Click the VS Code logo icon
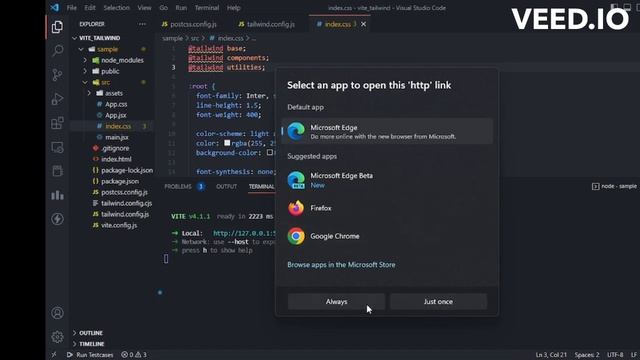The height and width of the screenshot is (360, 640). pos(54,7)
